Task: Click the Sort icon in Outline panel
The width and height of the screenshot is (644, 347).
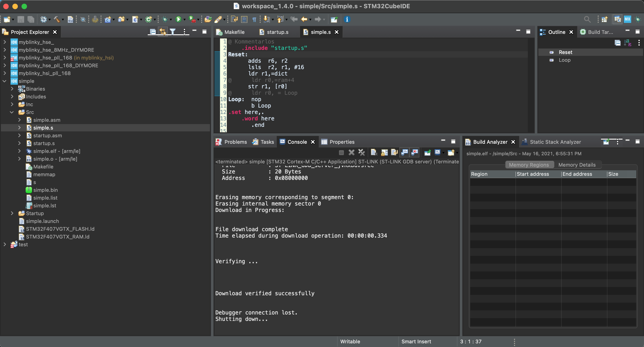Action: [628, 43]
